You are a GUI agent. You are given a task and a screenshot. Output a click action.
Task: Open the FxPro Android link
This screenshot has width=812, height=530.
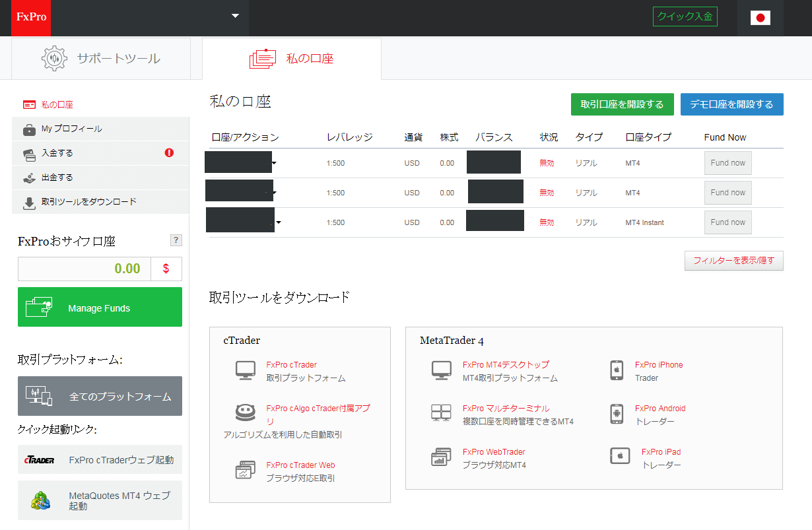(660, 409)
